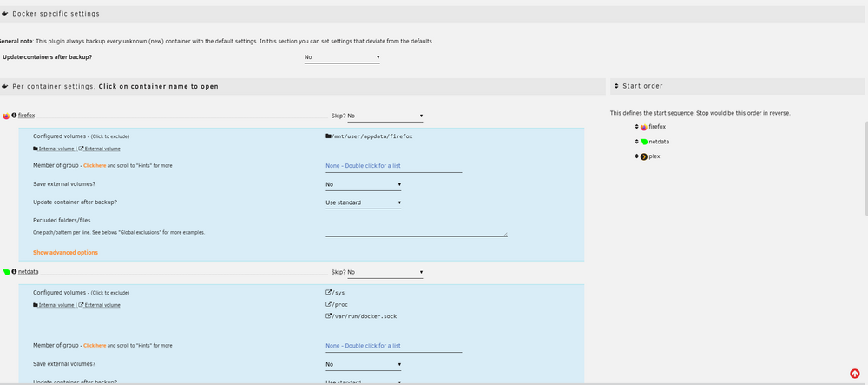The height and width of the screenshot is (385, 868).
Task: Click the info icon next to netdata
Action: tap(15, 271)
